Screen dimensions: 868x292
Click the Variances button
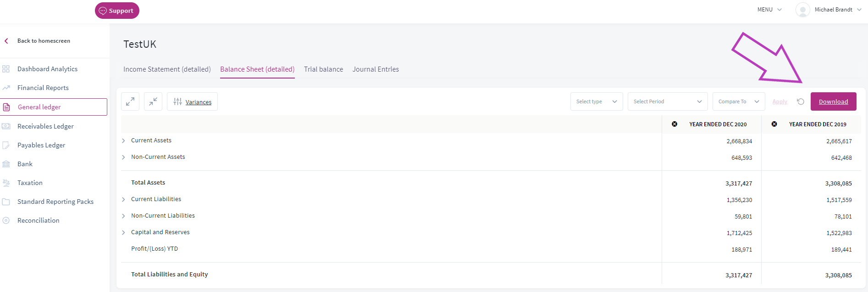(x=192, y=101)
